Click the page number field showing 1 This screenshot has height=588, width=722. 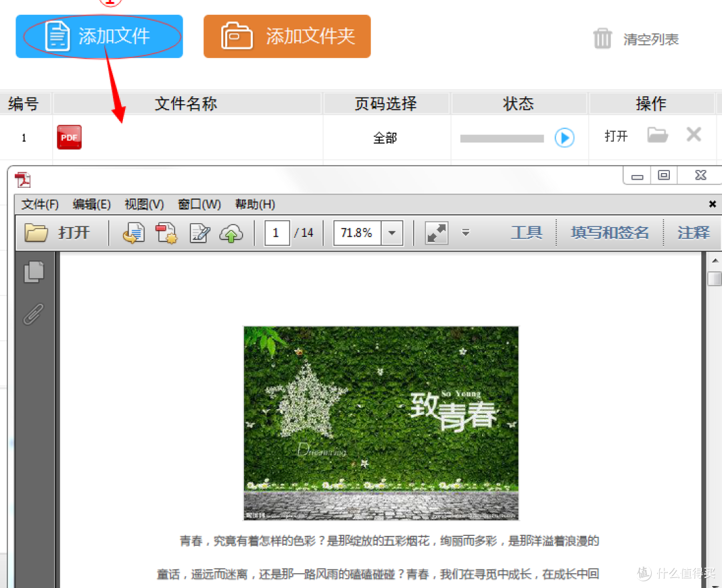[x=276, y=233]
